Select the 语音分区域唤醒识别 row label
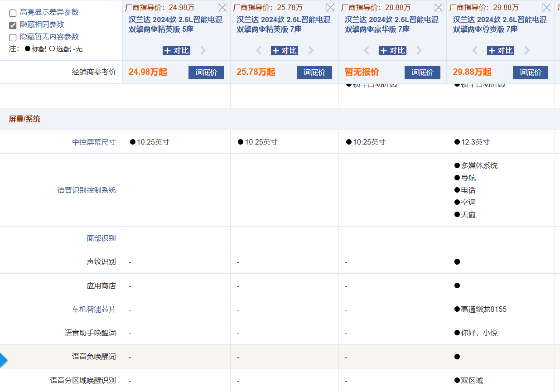 click(83, 380)
